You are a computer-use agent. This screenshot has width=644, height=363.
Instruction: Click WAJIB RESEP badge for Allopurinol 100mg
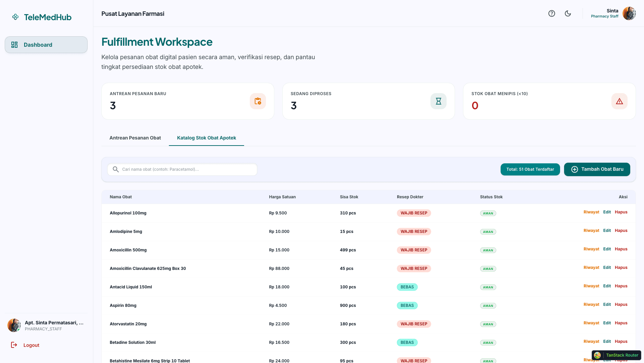coord(414,213)
